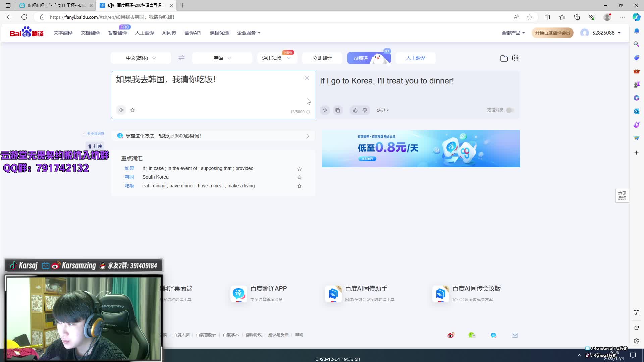Image resolution: width=644 pixels, height=362 pixels.
Task: Click 开通百度翻译会员 membership button
Action: coord(552,33)
